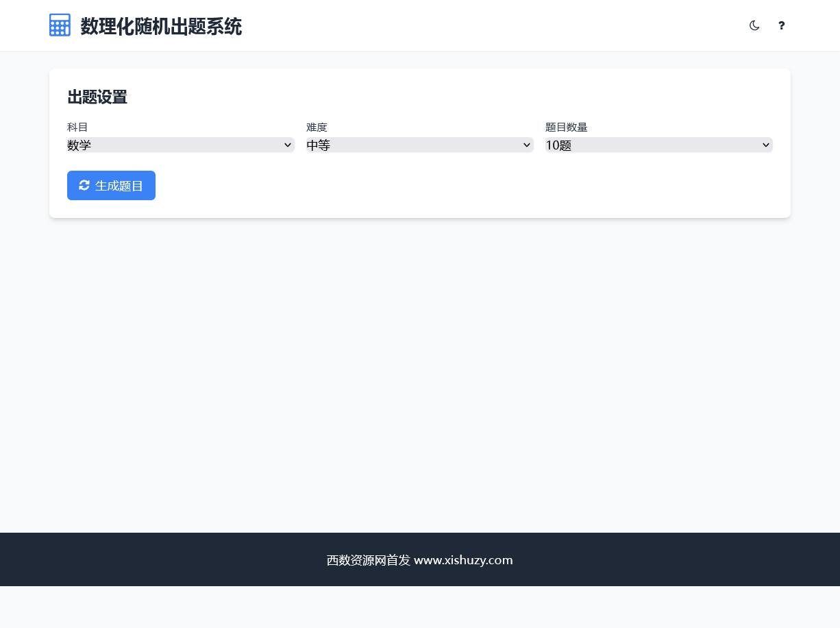This screenshot has height=628, width=840.
Task: Visit the www.xishuzy.com footer link
Action: point(463,560)
